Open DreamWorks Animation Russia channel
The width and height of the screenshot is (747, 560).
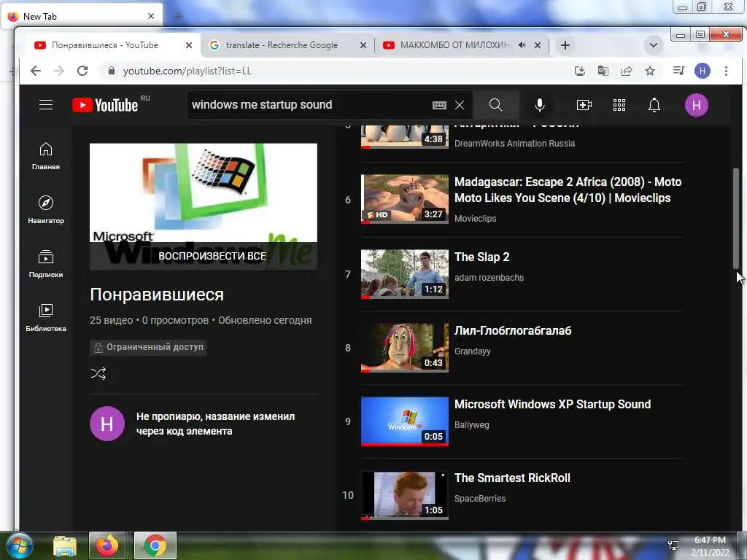tap(514, 144)
